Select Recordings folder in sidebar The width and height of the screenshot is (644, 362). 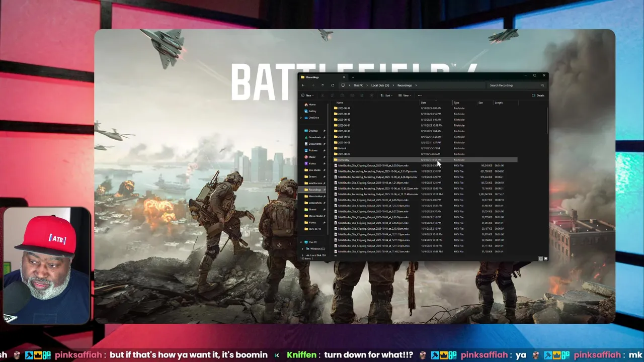tap(313, 190)
